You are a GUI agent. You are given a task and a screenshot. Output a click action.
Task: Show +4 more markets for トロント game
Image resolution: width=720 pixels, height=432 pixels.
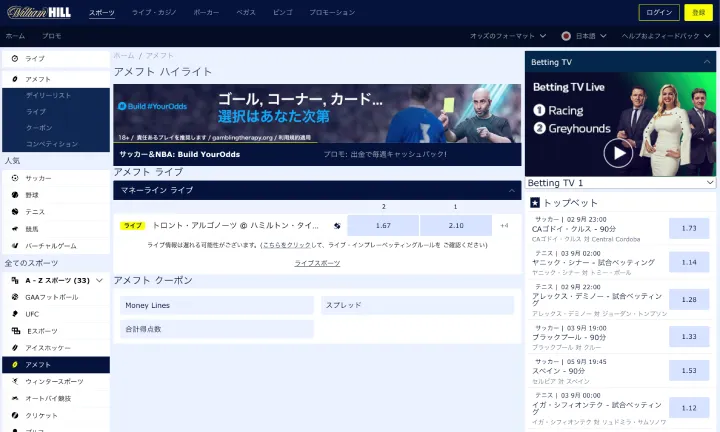point(504,225)
